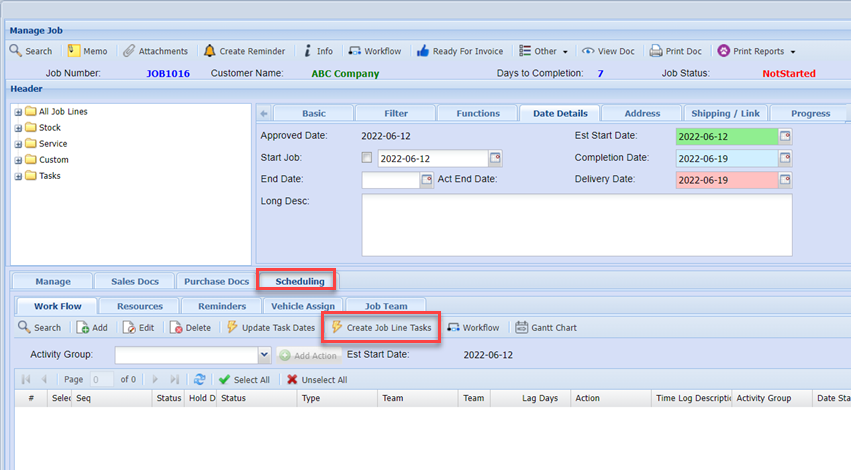Open the Activity Group dropdown
Viewport: 851px width, 471px height.
tap(264, 355)
